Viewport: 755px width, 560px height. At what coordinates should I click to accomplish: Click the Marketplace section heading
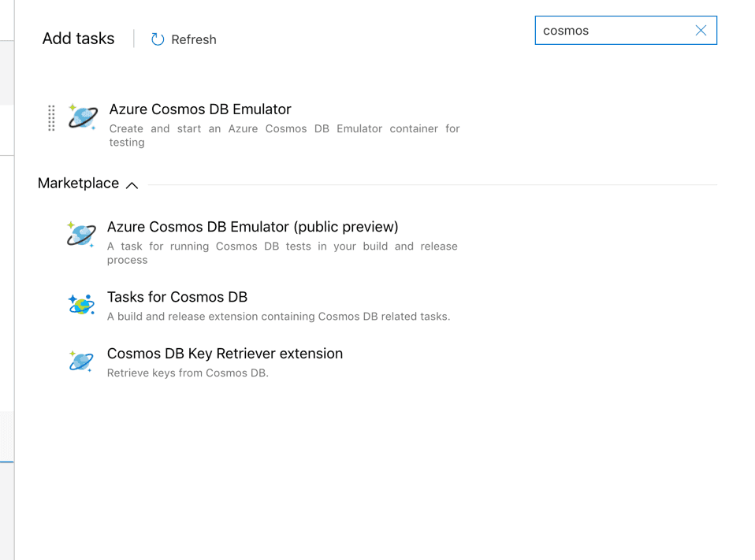79,184
